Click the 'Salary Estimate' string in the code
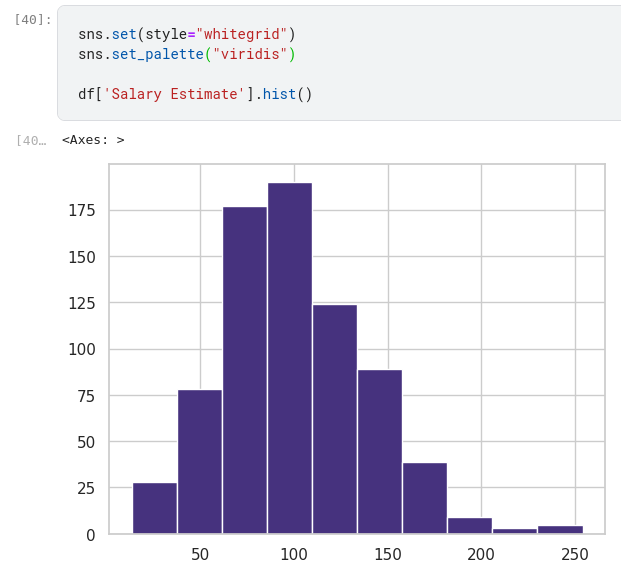The height and width of the screenshot is (577, 621). [174, 94]
